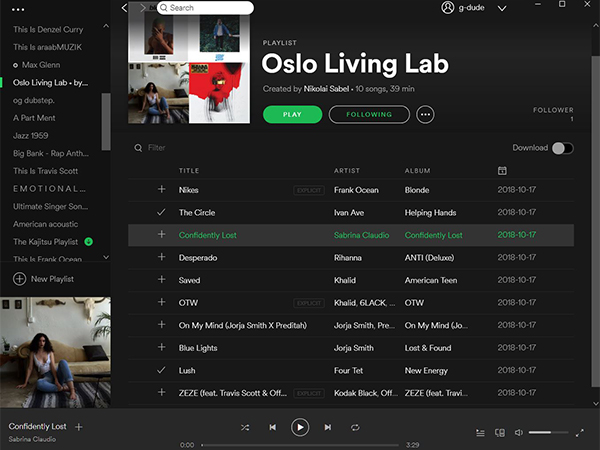This screenshot has width=600, height=450.
Task: Click the now playing album art thumbnail
Action: pyautogui.click(x=55, y=352)
